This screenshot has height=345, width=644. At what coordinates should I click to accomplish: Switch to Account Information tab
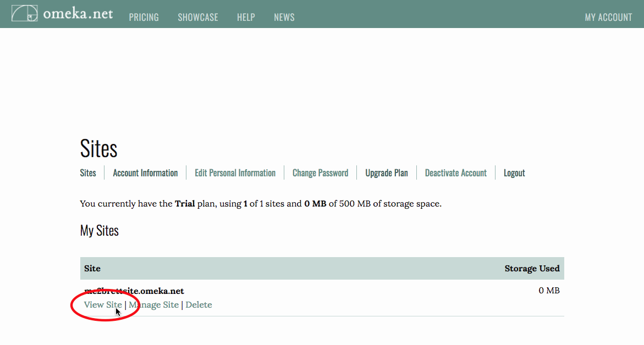click(145, 173)
